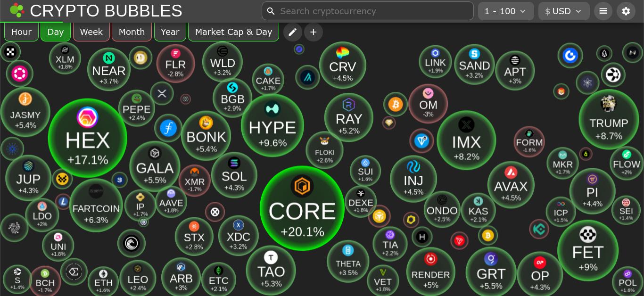Click the NEAR bubble

(109, 69)
